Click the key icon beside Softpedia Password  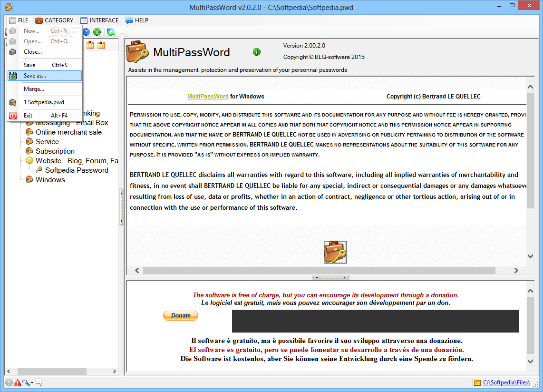coord(39,170)
